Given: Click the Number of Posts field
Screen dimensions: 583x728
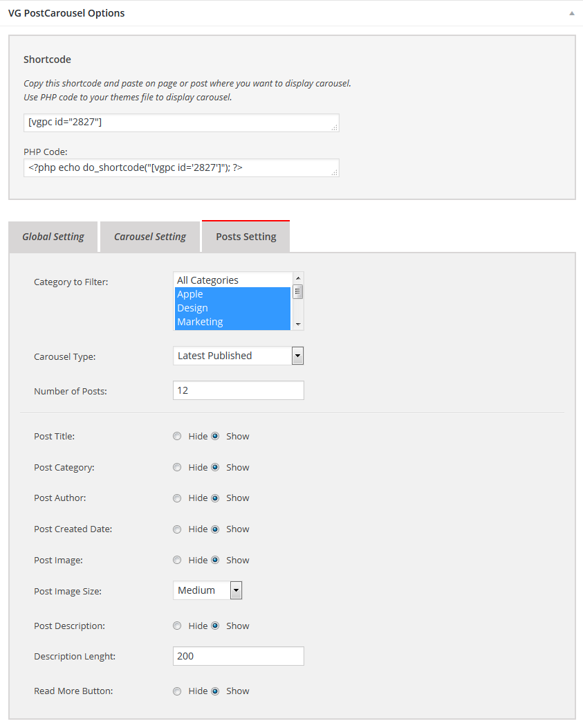Looking at the screenshot, I should pyautogui.click(x=239, y=390).
